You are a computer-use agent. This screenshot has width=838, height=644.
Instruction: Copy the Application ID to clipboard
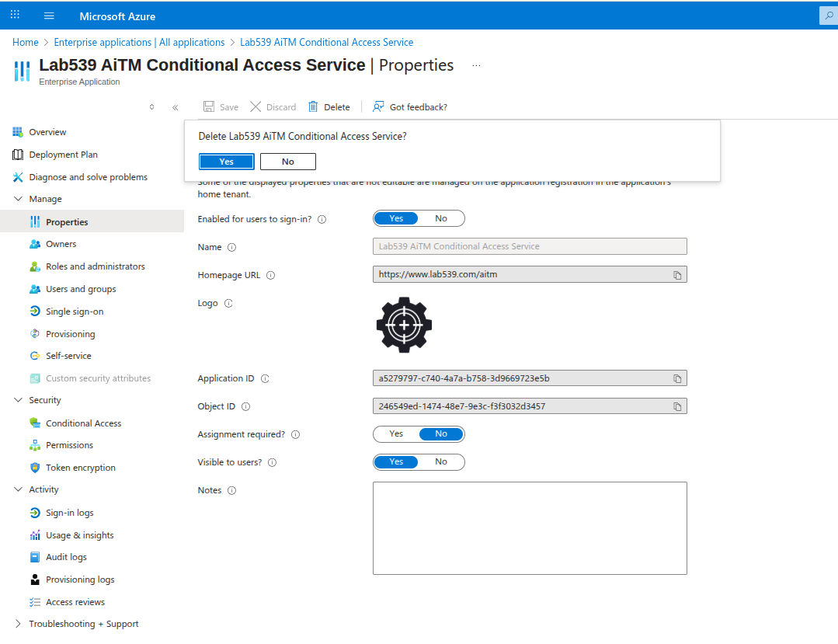coord(677,379)
